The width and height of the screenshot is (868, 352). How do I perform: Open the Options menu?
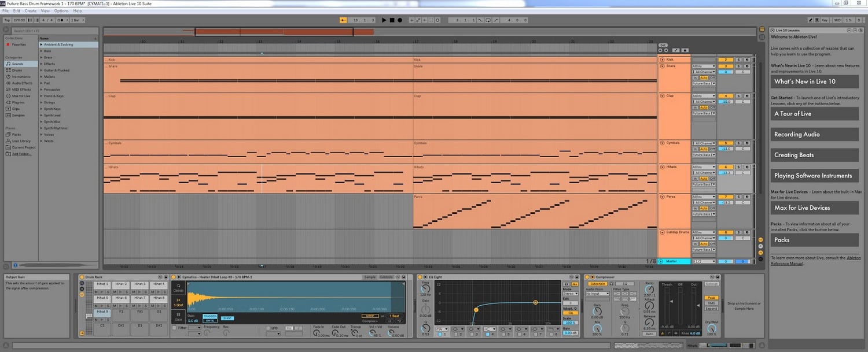[x=61, y=11]
